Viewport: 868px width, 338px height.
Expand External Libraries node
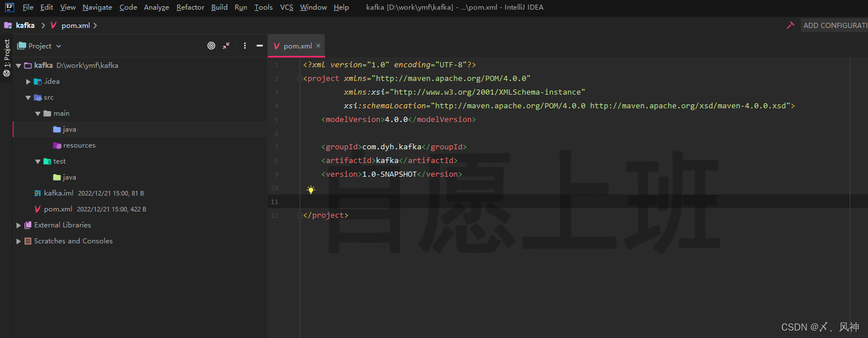click(19, 225)
